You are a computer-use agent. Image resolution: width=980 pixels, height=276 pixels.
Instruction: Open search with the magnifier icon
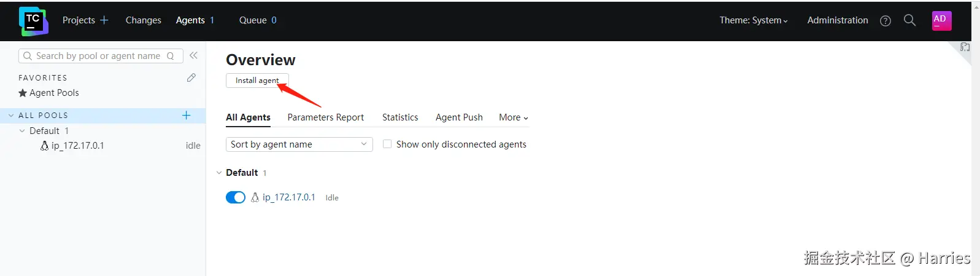[909, 20]
